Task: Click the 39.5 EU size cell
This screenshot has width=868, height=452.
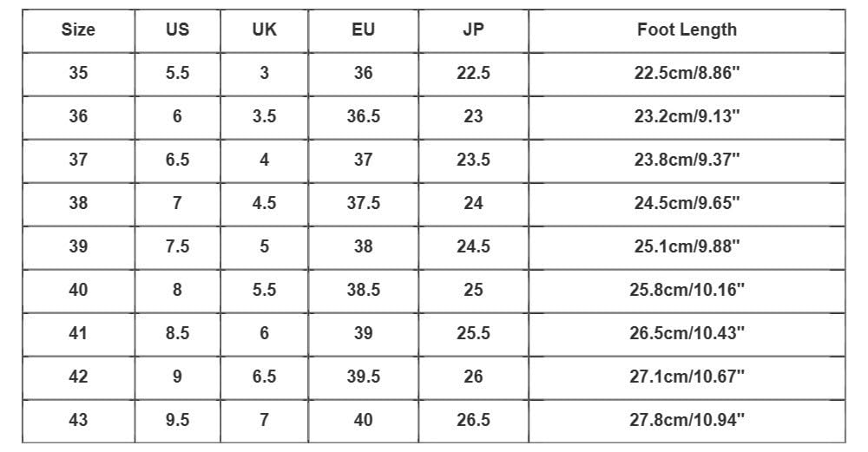Action: (x=363, y=377)
